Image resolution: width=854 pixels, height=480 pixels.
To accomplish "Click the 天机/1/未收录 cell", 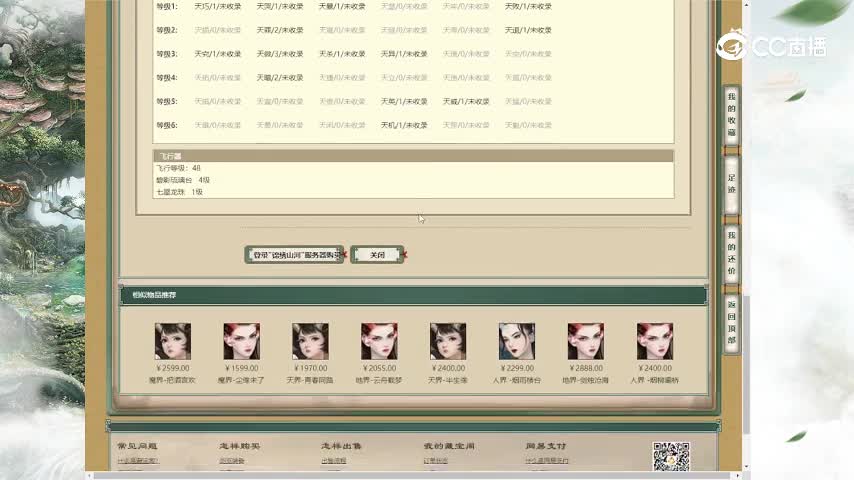I will pos(404,125).
